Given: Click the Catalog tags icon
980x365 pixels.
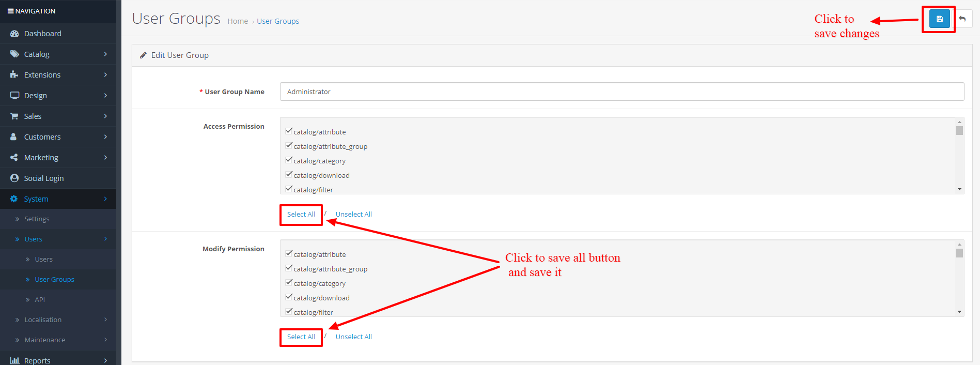Looking at the screenshot, I should [14, 54].
